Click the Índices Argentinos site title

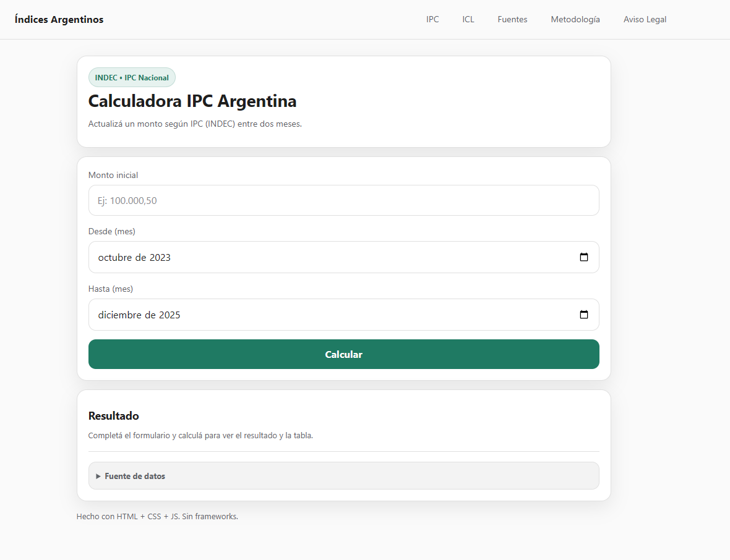(x=59, y=19)
